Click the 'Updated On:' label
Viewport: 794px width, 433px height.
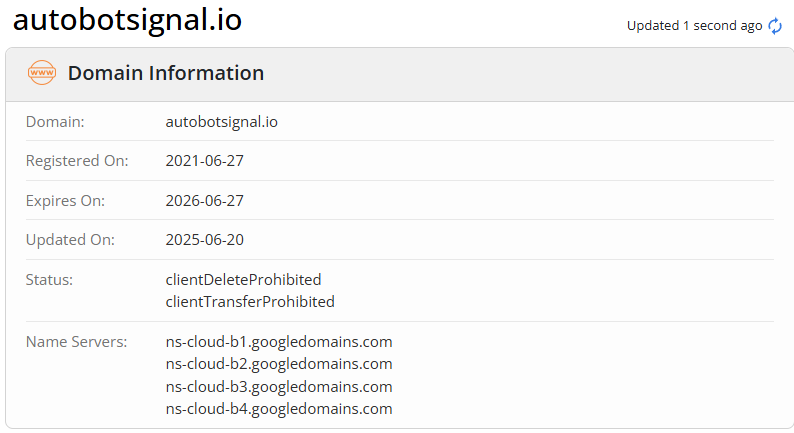click(x=70, y=240)
